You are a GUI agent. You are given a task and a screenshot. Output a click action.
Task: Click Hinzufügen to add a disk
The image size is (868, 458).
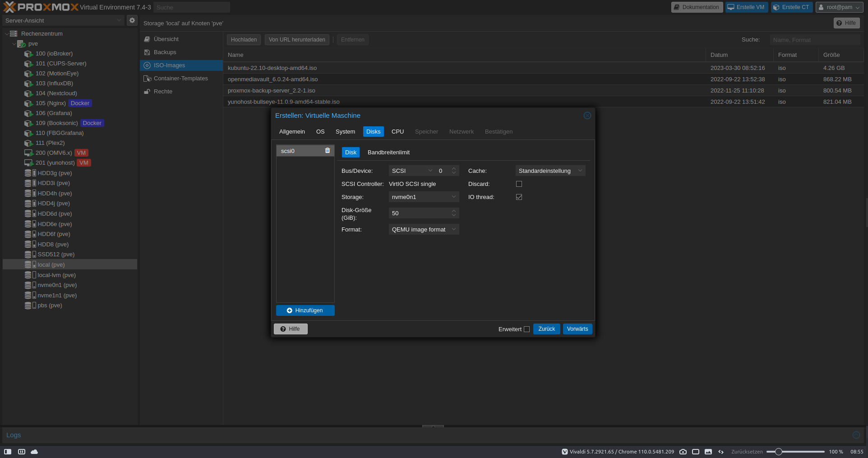tap(305, 310)
